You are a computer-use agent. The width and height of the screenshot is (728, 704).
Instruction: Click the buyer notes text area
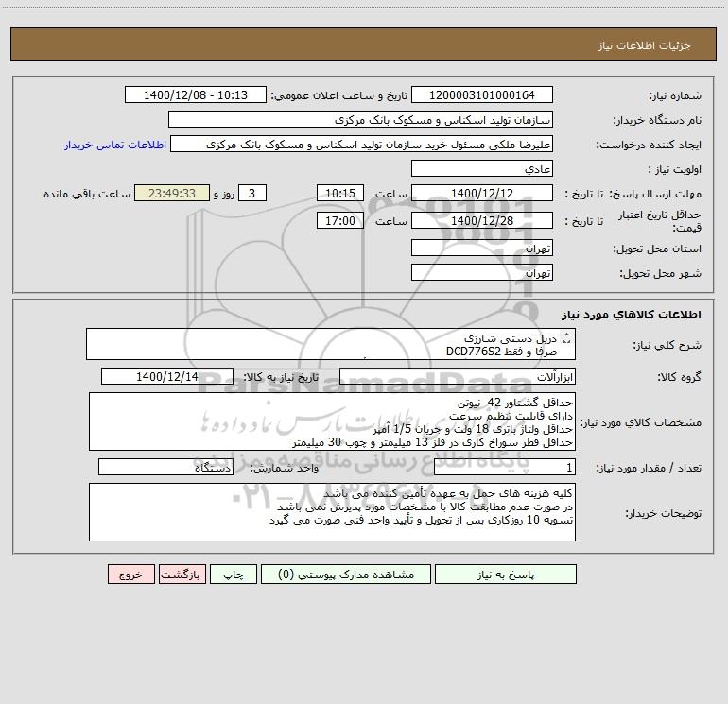tap(332, 512)
